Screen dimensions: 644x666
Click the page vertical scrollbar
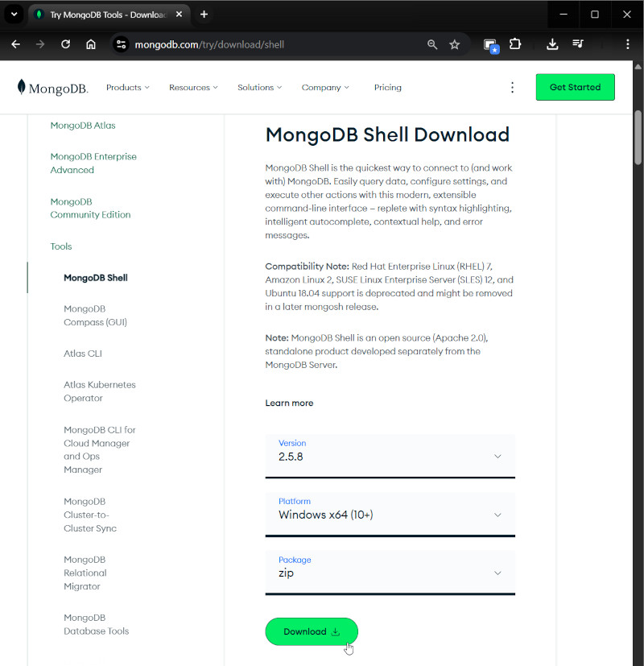pos(638,137)
